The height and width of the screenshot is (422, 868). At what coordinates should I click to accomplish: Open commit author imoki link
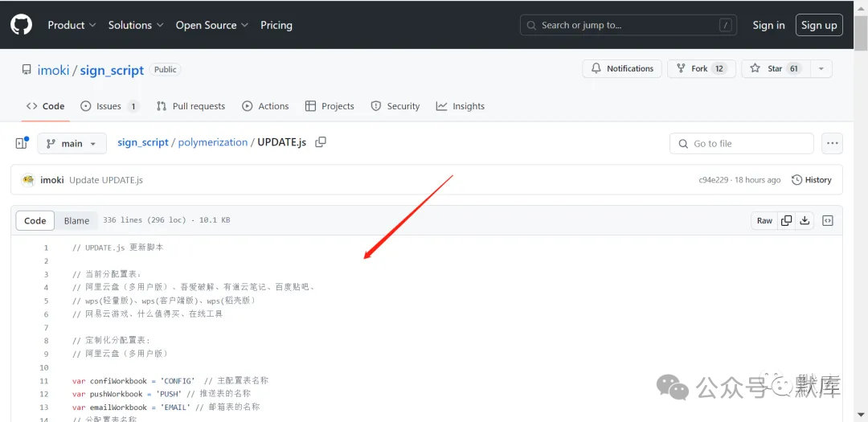coord(52,180)
